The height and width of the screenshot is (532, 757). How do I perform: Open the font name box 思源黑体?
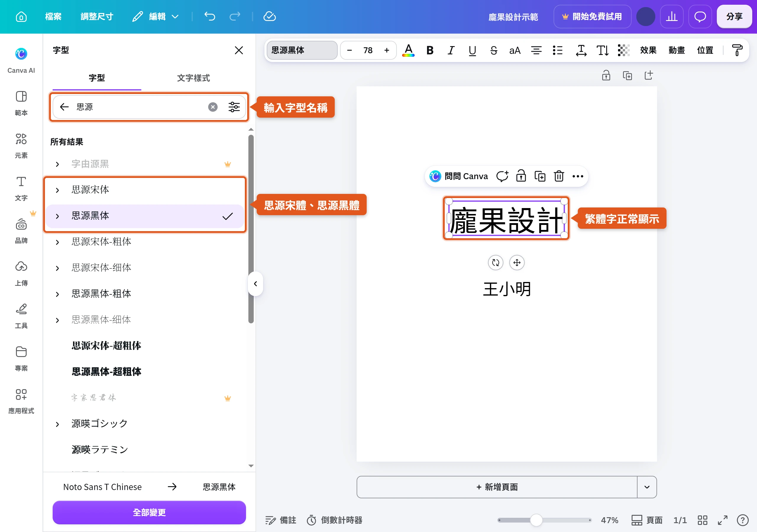[302, 50]
